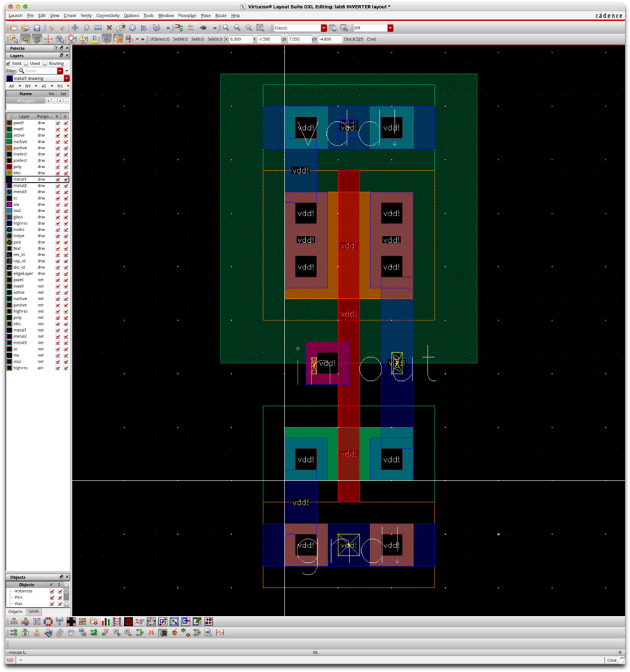
Task: Select the nwell drw color swatch
Action: 10,129
